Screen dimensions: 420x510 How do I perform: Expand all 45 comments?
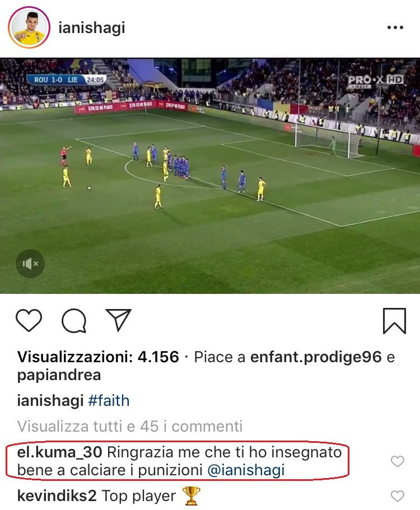coord(130,427)
